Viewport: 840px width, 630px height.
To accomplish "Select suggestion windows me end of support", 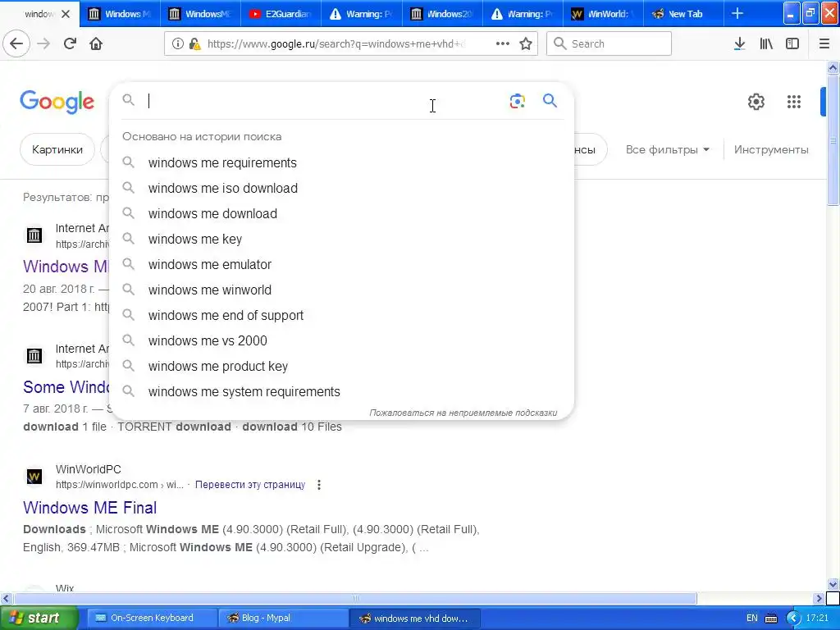I will [x=341, y=316].
